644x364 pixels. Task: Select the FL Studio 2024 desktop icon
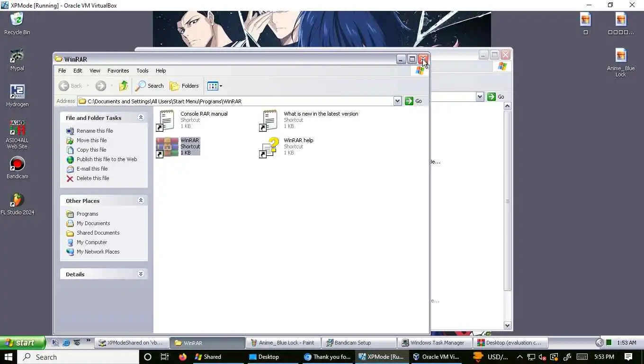click(17, 204)
